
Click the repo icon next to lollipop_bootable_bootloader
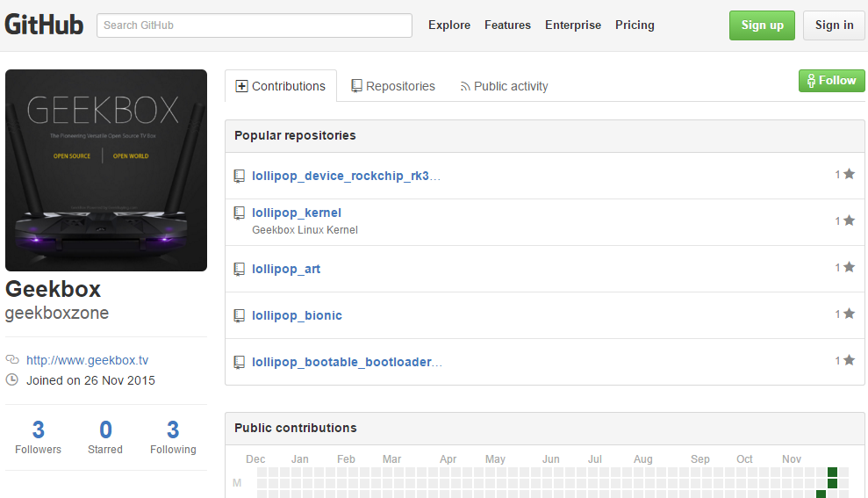(239, 362)
